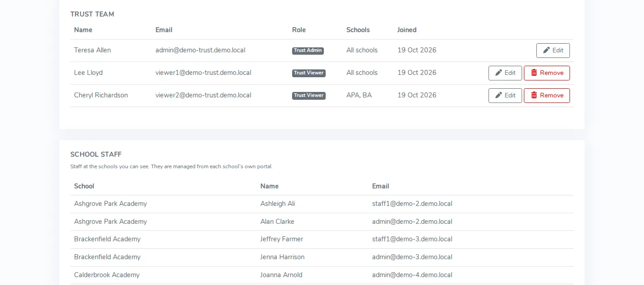
Task: Click the Trust Team 'Name' column header
Action: (x=83, y=30)
